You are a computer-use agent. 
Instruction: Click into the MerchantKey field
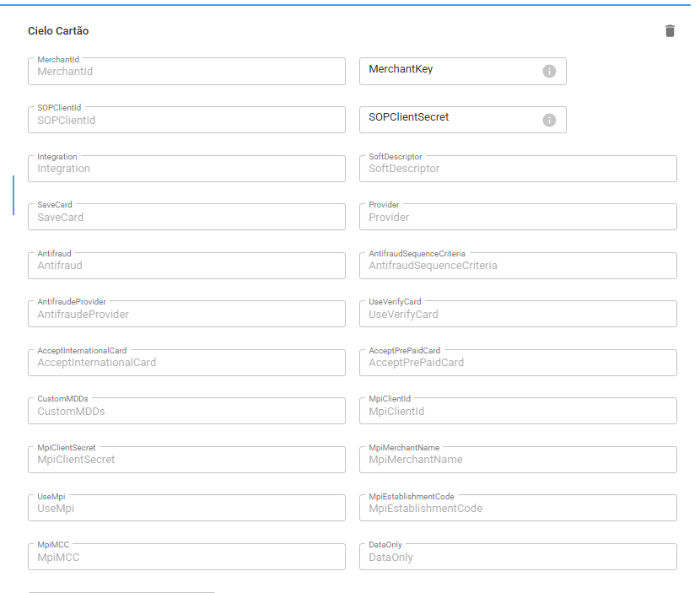coord(463,71)
